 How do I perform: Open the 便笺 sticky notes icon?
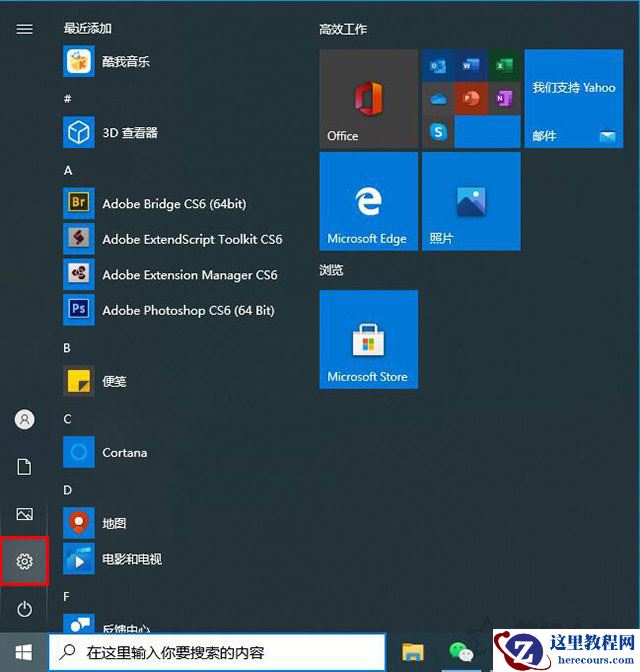coord(79,381)
